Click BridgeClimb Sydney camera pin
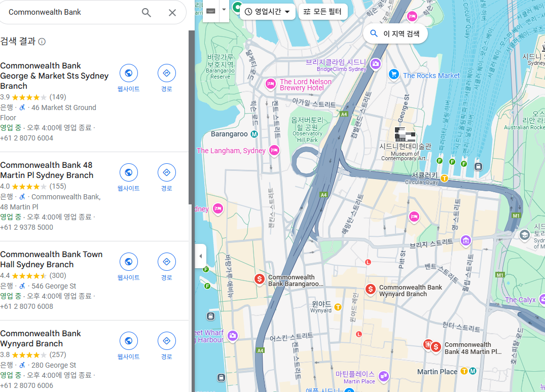545x392 pixels. (x=375, y=64)
